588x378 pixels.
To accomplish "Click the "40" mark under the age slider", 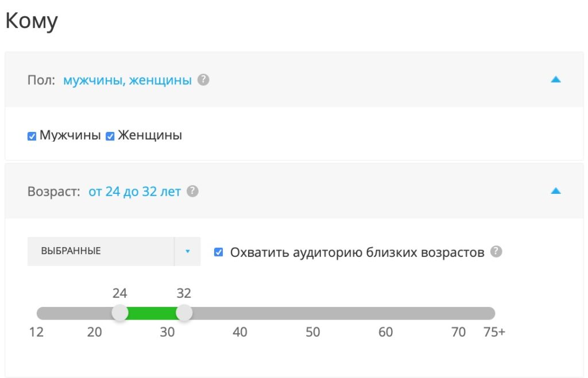I will 240,332.
